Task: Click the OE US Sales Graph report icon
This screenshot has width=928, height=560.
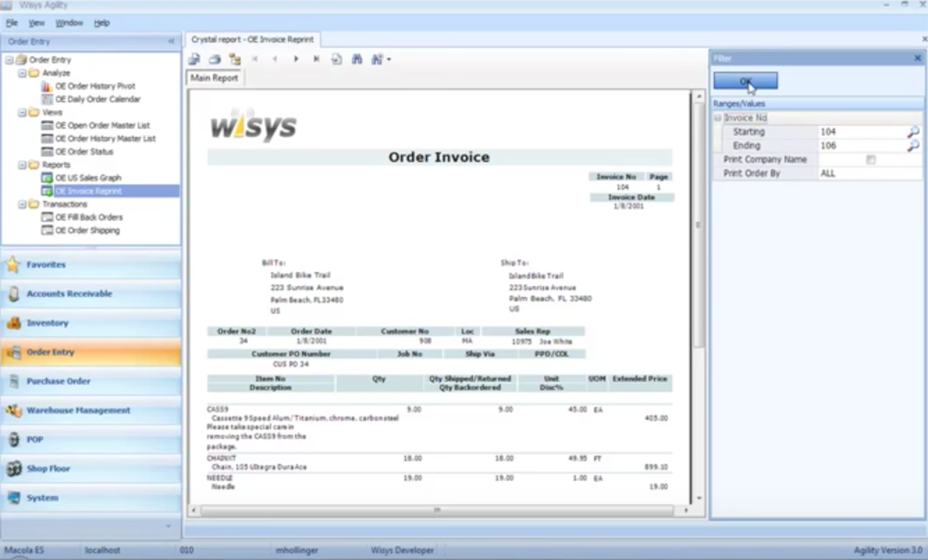Action: 47,178
